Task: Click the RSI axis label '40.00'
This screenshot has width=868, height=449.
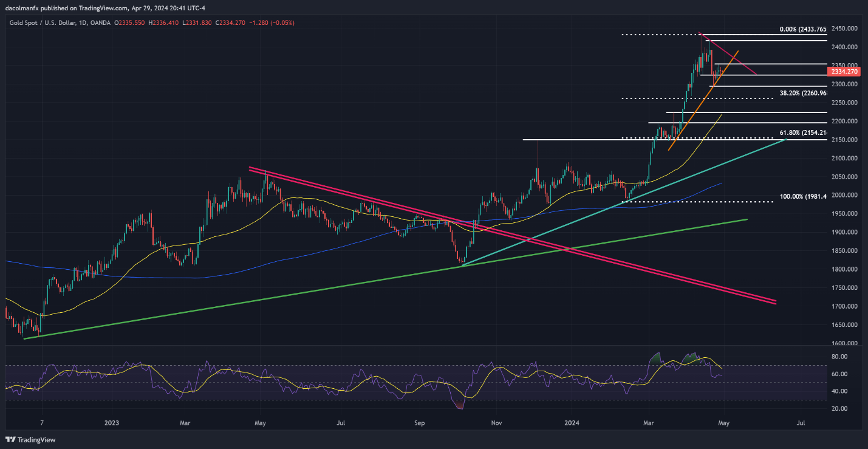Action: (x=839, y=391)
